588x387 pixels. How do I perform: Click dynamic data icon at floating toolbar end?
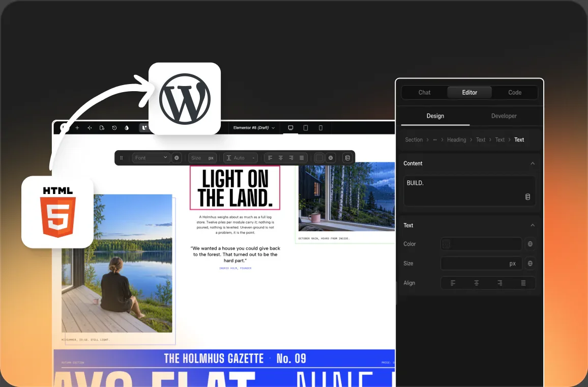point(347,158)
